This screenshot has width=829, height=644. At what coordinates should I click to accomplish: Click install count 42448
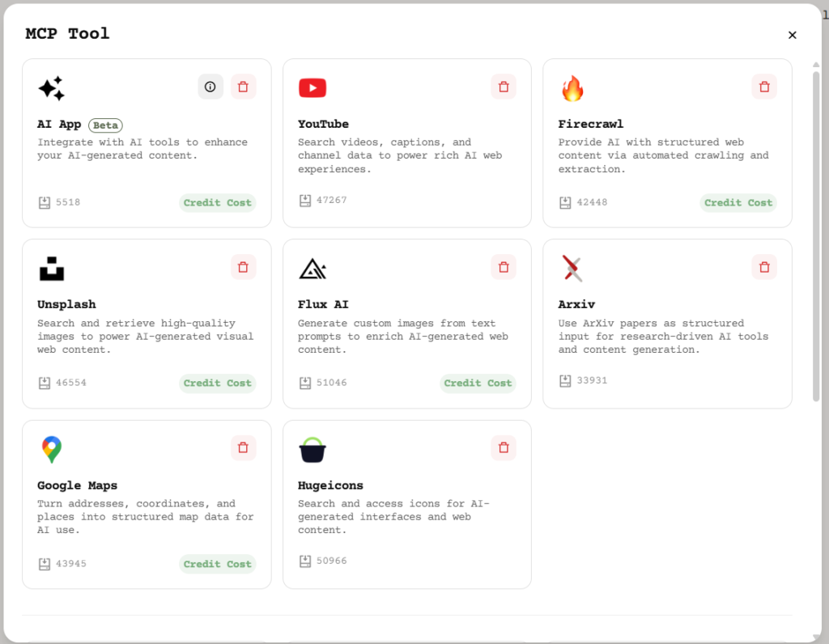click(x=592, y=202)
